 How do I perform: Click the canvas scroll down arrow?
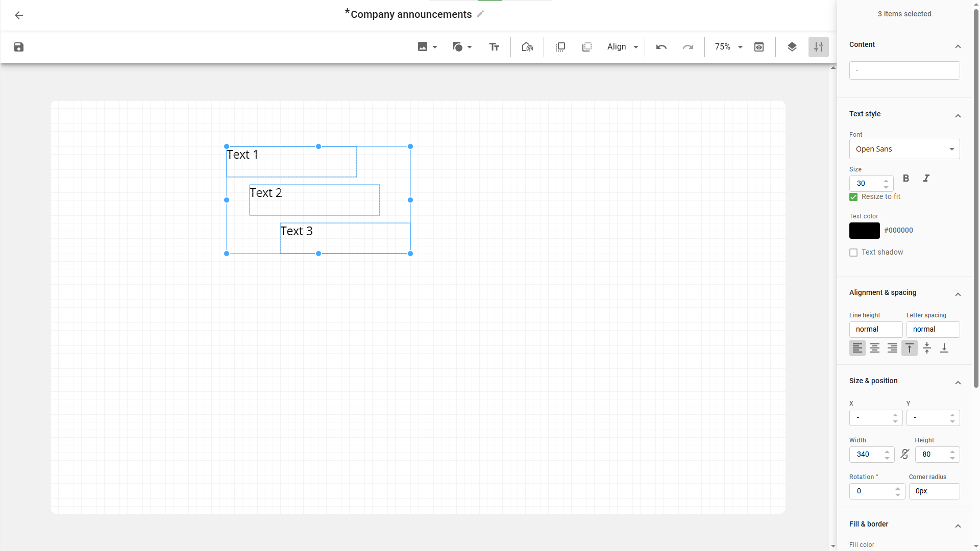pyautogui.click(x=833, y=546)
